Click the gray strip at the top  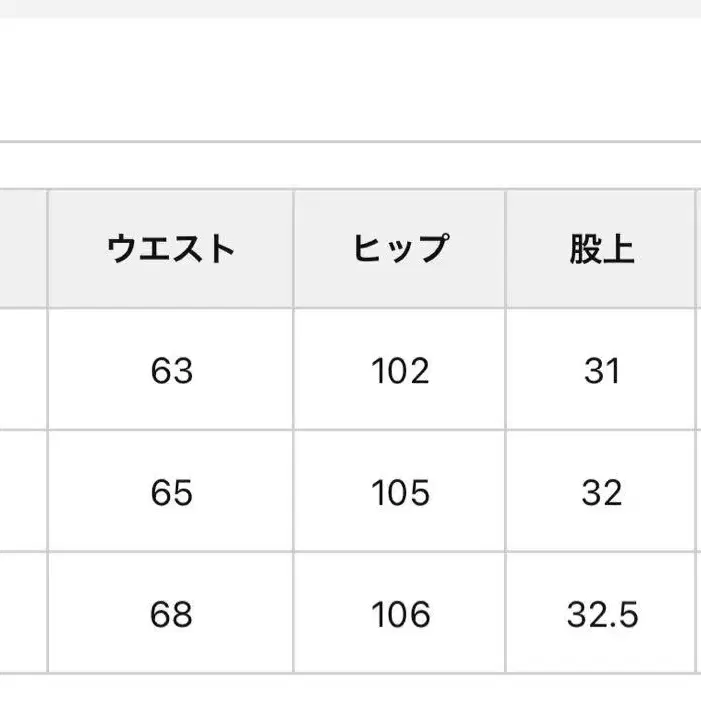pos(350,8)
